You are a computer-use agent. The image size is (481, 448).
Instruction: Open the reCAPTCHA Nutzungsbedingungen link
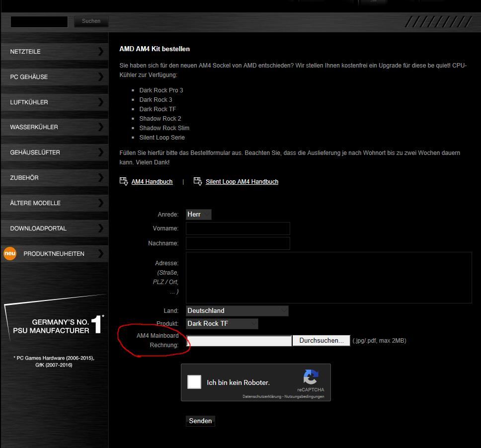coord(304,396)
